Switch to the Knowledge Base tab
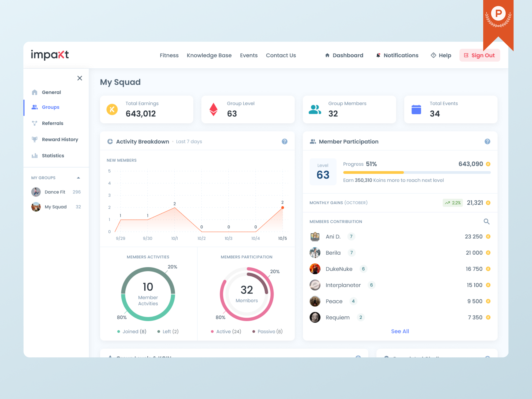532x399 pixels. [209, 55]
